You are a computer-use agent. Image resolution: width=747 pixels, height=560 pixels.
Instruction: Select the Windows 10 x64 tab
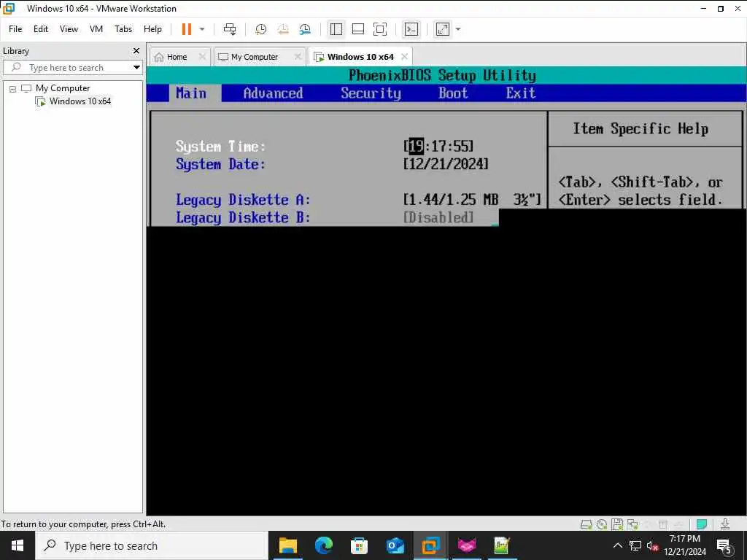[360, 57]
